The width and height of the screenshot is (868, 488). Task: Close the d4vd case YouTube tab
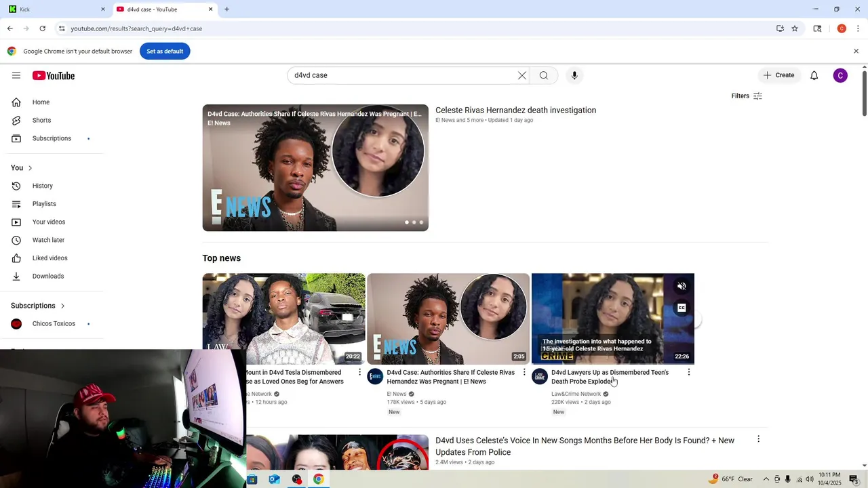click(210, 9)
